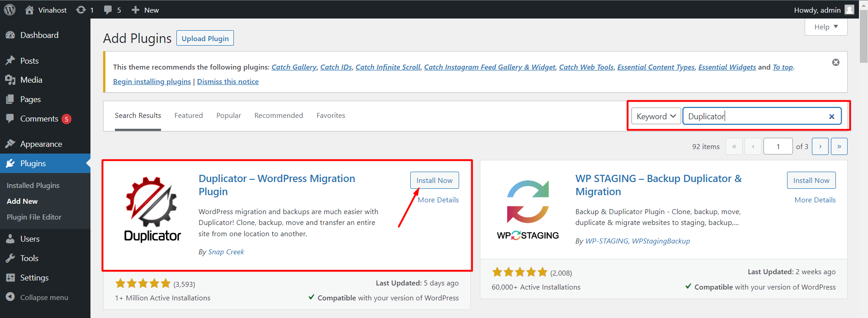
Task: Install the Duplicator WordPress Migration plugin
Action: 434,180
